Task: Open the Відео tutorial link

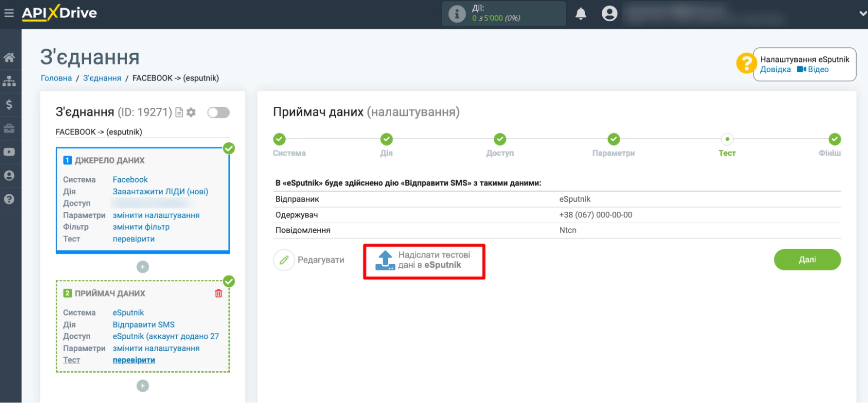Action: [x=813, y=70]
